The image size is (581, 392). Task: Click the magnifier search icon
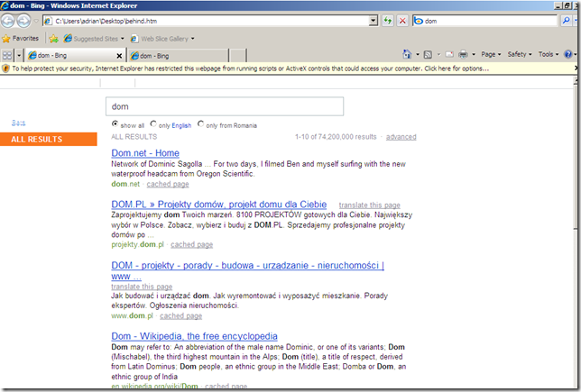[x=566, y=21]
